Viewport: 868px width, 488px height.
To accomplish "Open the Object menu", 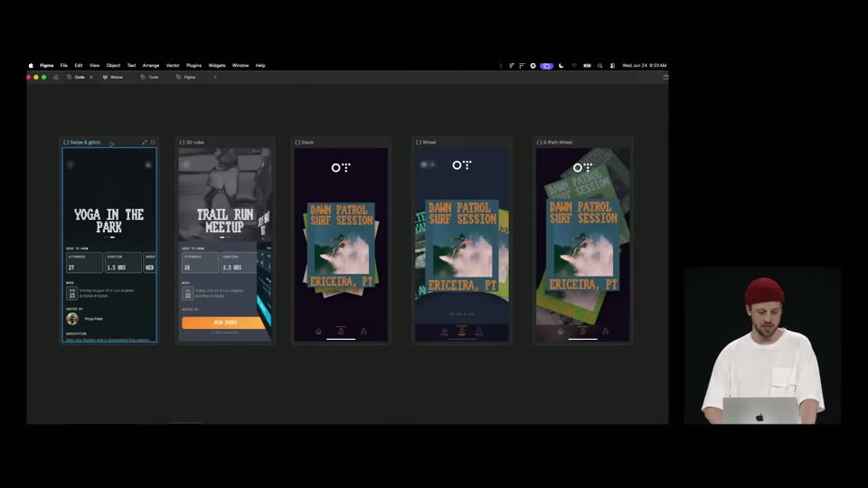I will tap(113, 65).
